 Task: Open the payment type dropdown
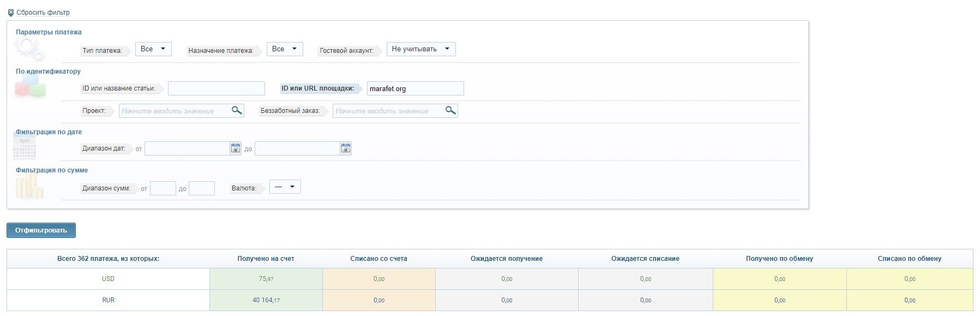click(x=153, y=49)
